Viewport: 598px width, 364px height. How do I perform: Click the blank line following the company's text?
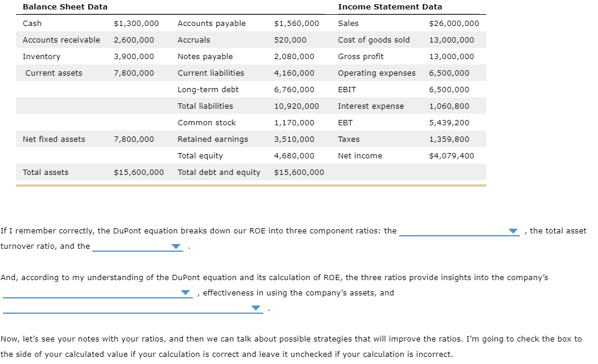(95, 293)
